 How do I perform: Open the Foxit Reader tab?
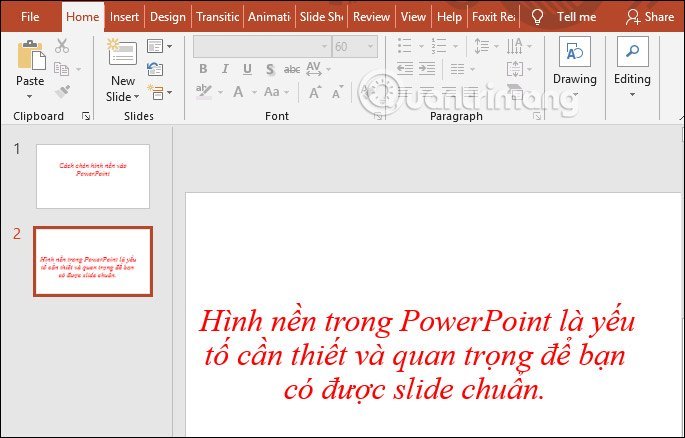tap(493, 17)
